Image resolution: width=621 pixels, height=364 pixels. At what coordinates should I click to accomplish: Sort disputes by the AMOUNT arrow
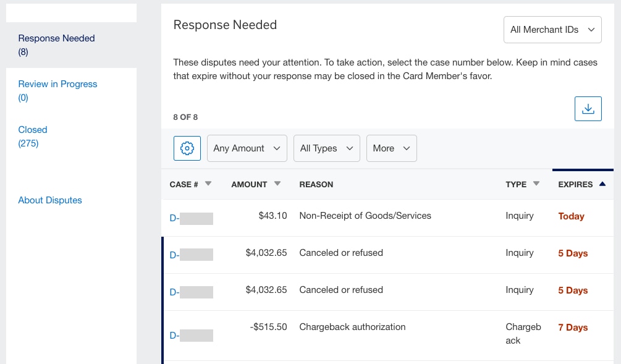click(x=277, y=183)
